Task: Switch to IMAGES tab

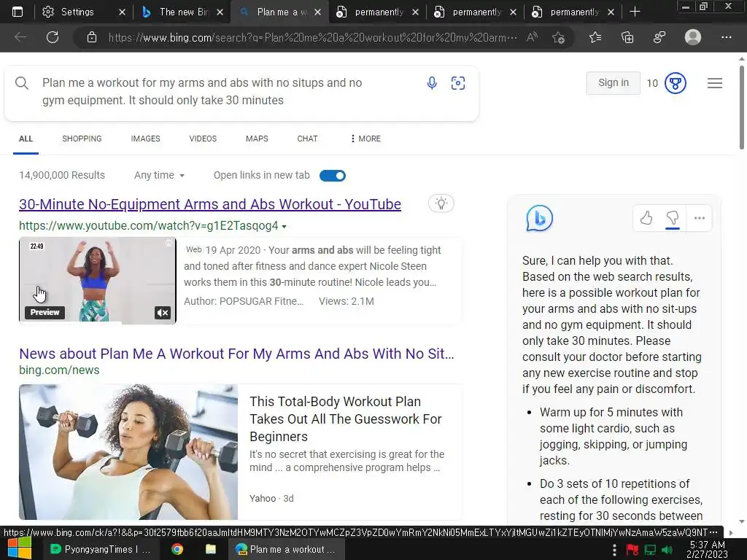Action: [145, 139]
